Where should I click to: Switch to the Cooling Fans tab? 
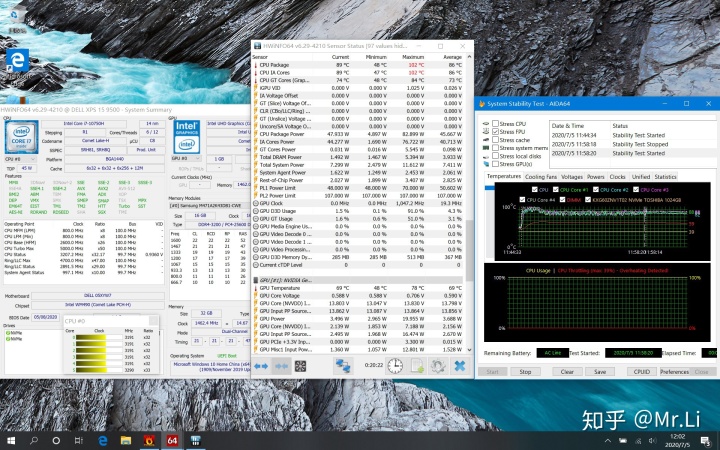tap(540, 177)
